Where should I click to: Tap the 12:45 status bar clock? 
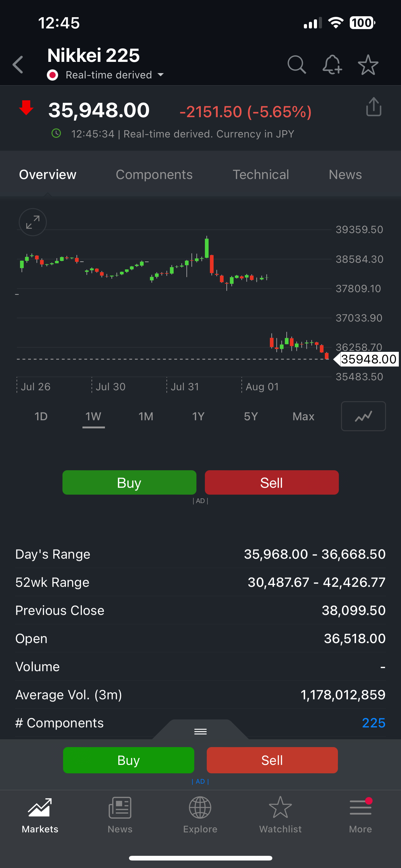(59, 23)
